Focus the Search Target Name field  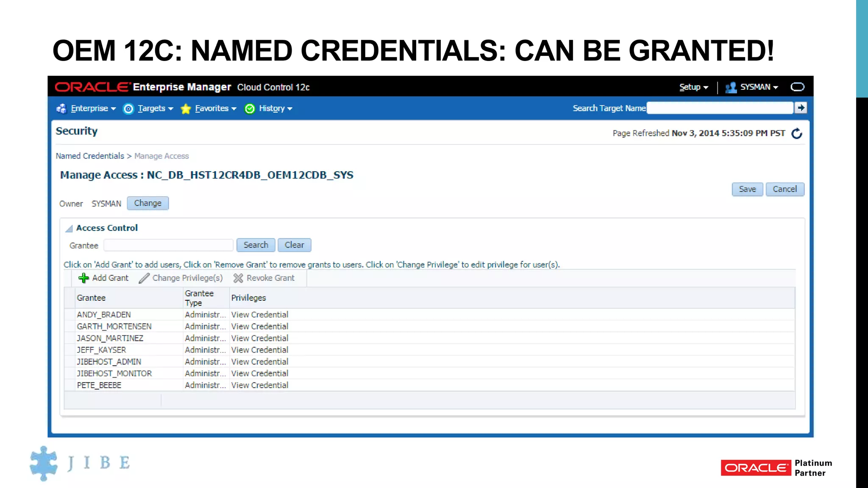(x=720, y=108)
